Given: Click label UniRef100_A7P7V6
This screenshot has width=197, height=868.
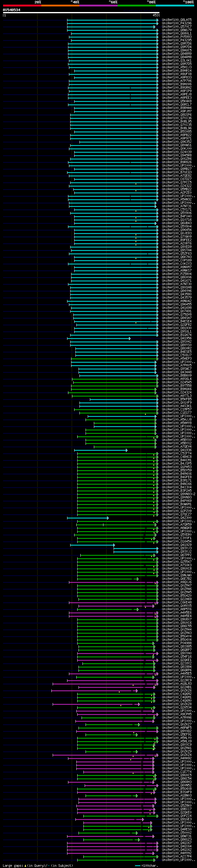Looking at the screenshot, I should [177, 81].
